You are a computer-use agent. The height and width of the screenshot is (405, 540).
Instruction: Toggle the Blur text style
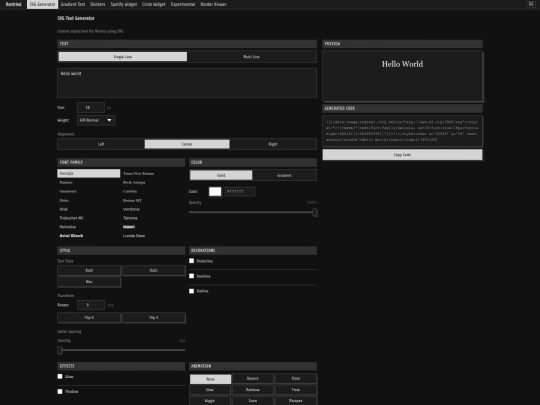[89, 282]
